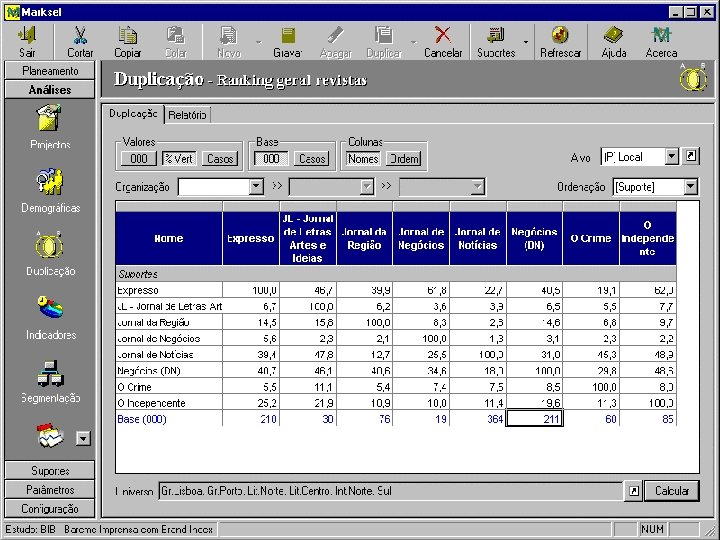
Task: Click the Sair exit toolbar icon
Action: click(27, 41)
